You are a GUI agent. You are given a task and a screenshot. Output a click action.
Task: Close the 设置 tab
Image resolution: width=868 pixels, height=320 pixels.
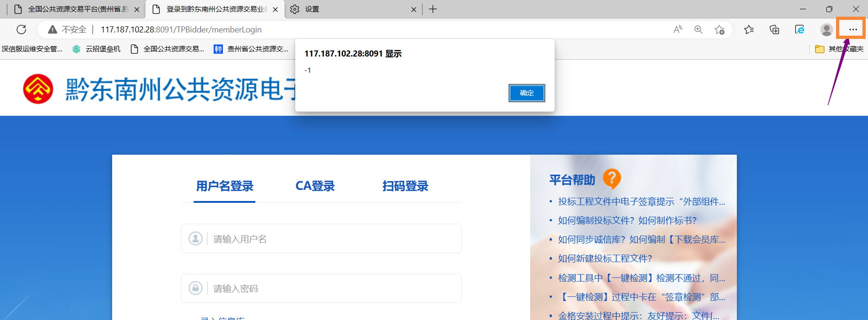(414, 9)
